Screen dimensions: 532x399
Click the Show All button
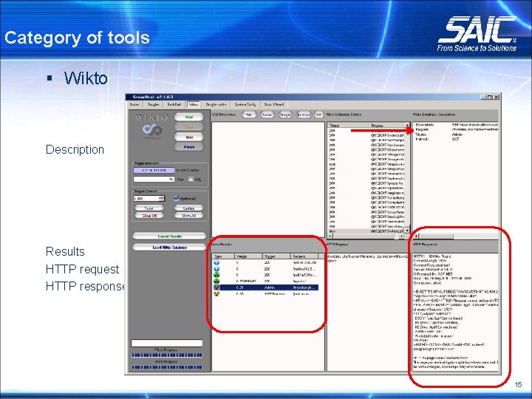click(188, 216)
